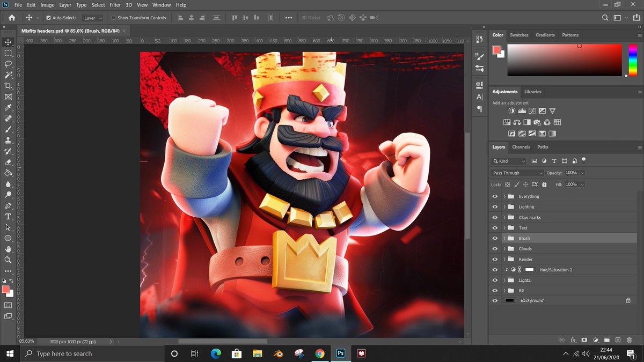Open the Fill dropdown arrow

pyautogui.click(x=582, y=184)
